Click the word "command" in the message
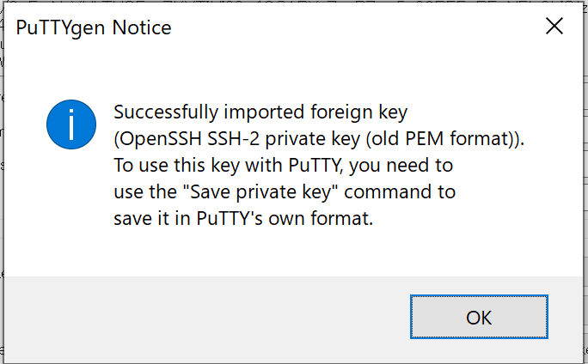588x364 pixels. point(379,191)
